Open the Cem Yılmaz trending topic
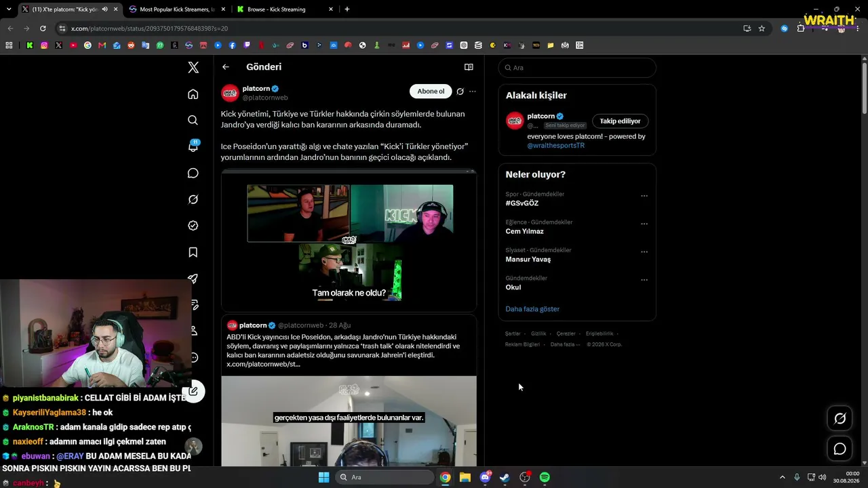 (x=525, y=231)
